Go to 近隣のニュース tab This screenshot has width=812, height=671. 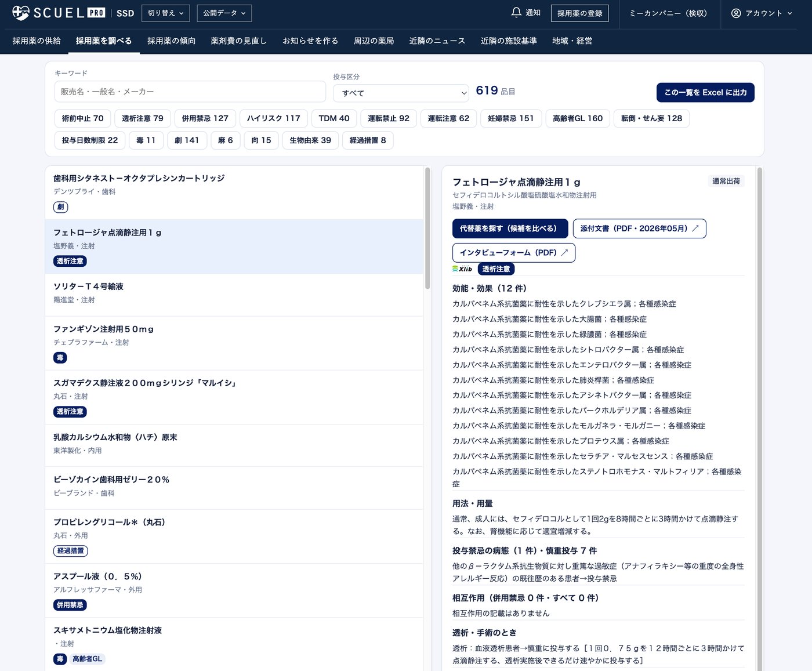click(437, 41)
